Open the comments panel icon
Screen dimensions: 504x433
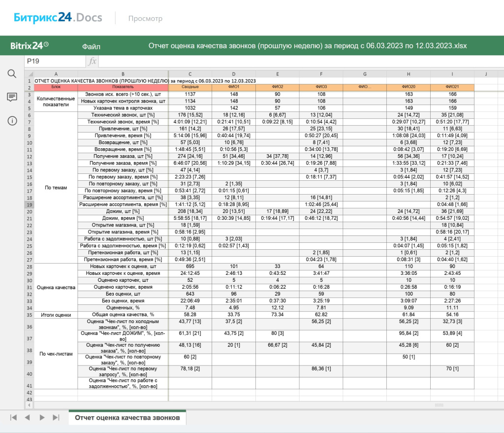tap(12, 98)
